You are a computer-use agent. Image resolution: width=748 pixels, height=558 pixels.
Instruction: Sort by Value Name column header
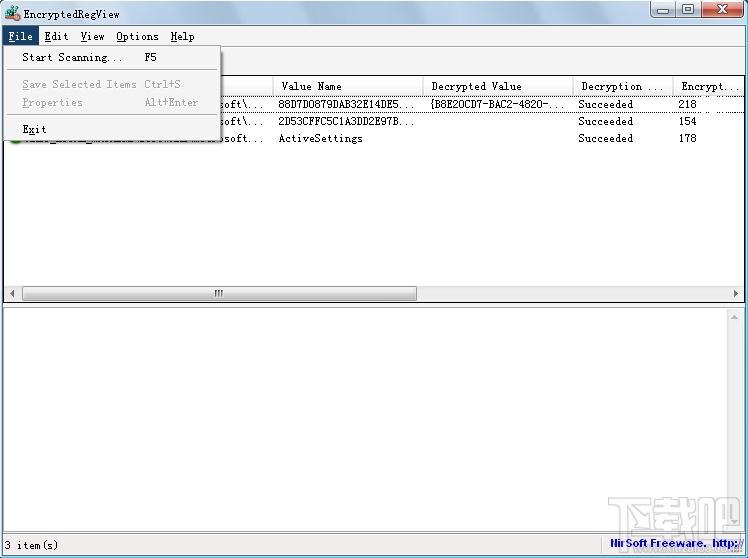tap(348, 86)
